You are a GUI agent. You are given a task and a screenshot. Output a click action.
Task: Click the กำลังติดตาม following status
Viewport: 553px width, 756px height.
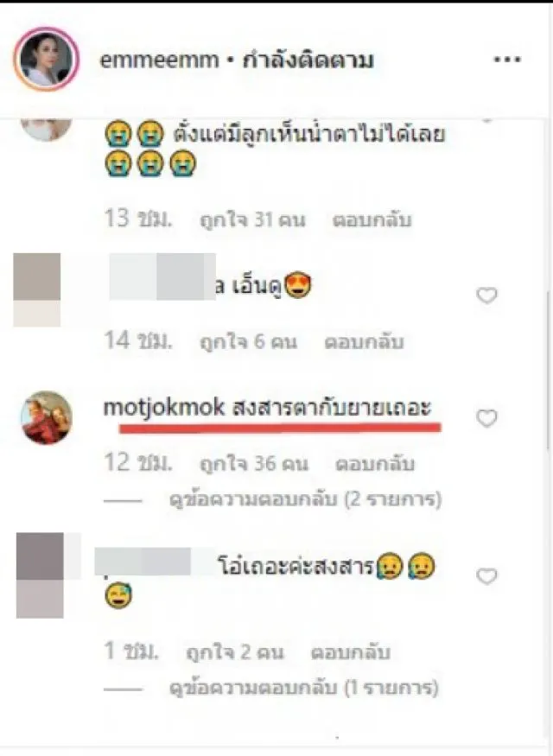coord(308,60)
